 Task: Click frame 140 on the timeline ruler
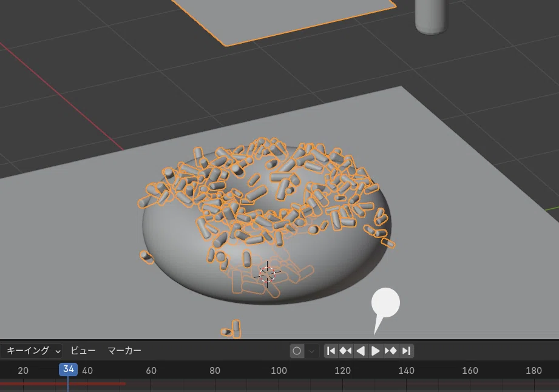[406, 371]
